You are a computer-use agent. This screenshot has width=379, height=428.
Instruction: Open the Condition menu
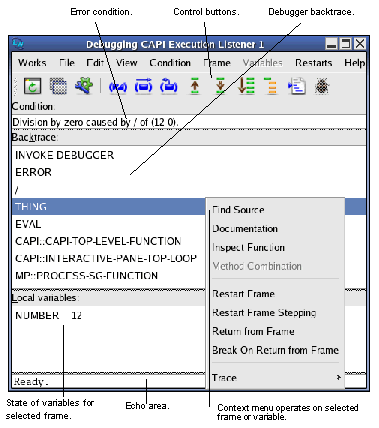coord(170,63)
